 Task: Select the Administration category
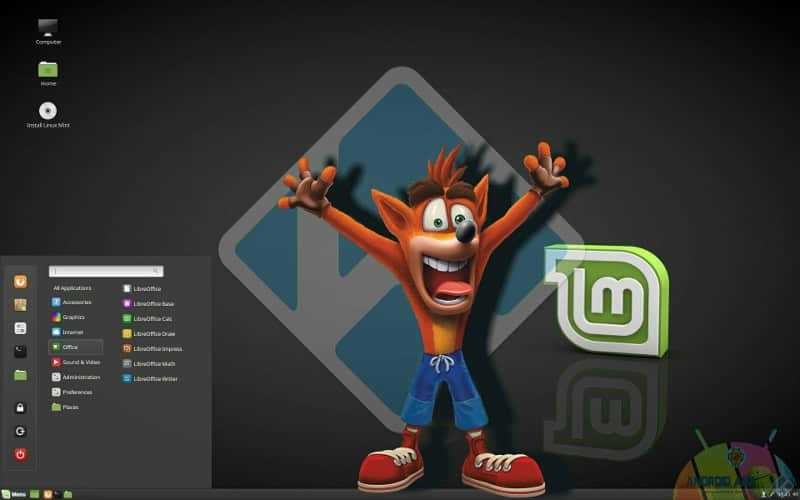76,377
